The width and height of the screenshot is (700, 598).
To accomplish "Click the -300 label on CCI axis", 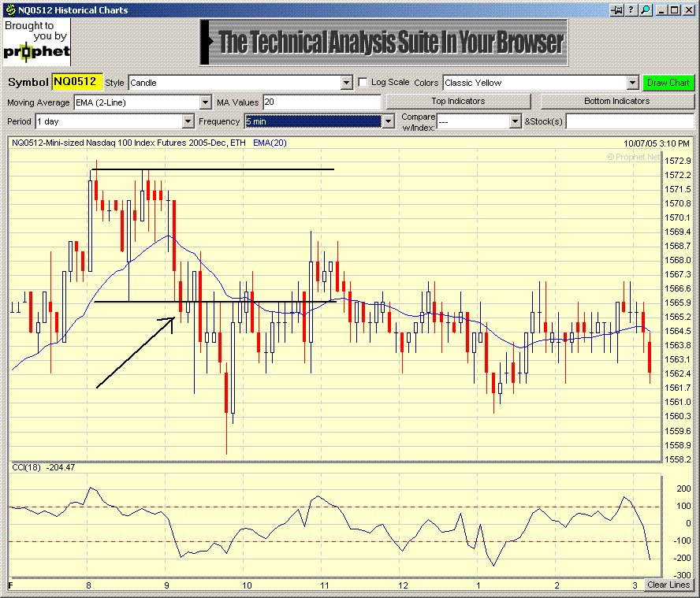I will coord(682,575).
